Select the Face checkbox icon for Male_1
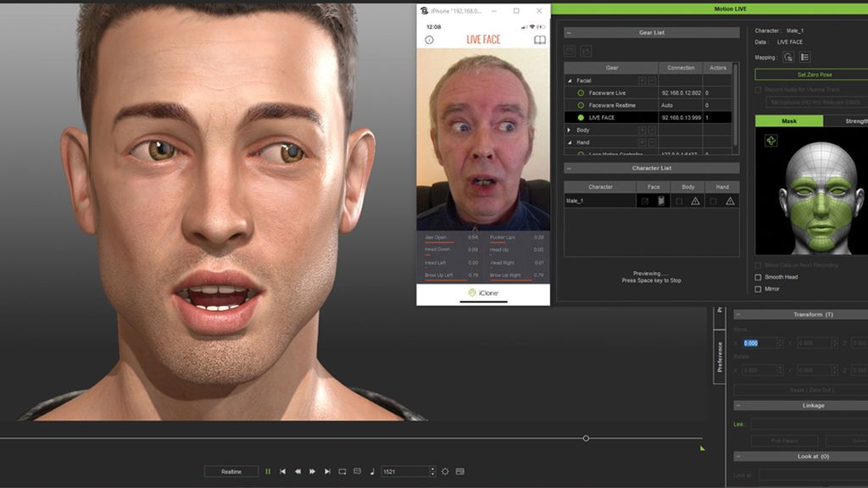Screen dimensions: 868x488 click(644, 201)
